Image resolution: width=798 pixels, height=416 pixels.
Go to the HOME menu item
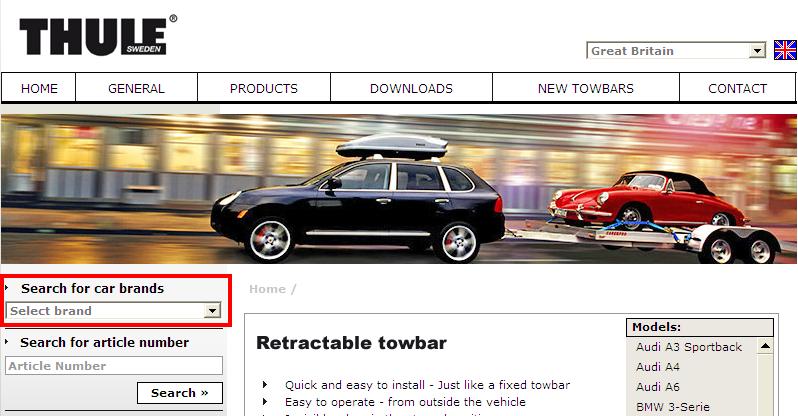click(x=40, y=88)
